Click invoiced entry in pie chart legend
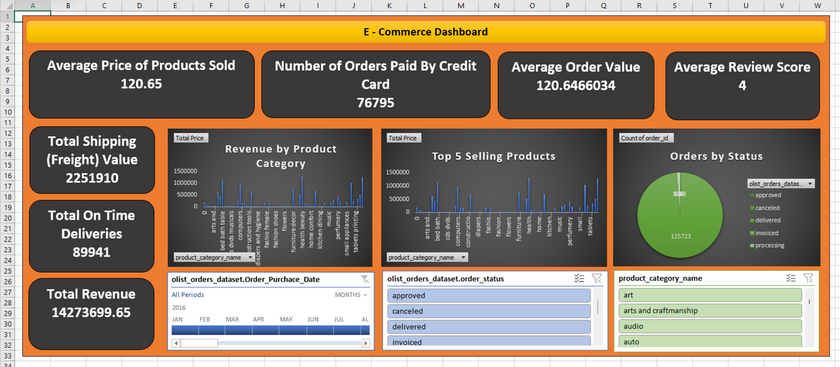The image size is (840, 367). (765, 233)
